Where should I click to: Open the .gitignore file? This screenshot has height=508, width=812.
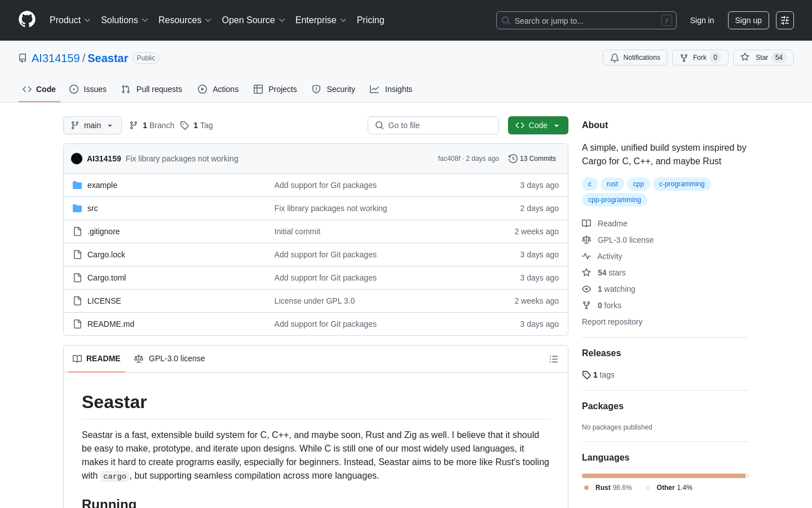pos(103,231)
